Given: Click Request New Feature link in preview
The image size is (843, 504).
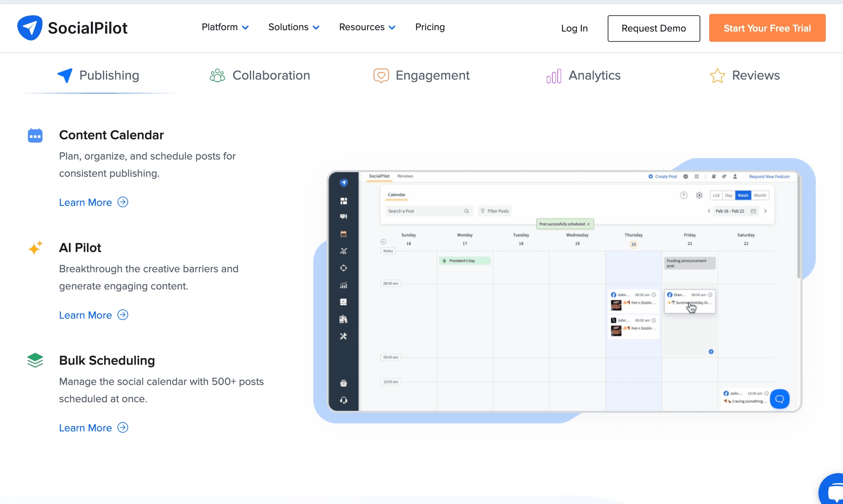Looking at the screenshot, I should coord(769,176).
